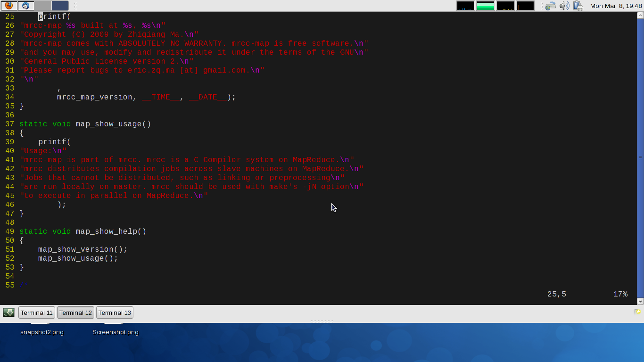644x362 pixels.
Task: Click the cursor position '25,5' in status line
Action: (557, 294)
